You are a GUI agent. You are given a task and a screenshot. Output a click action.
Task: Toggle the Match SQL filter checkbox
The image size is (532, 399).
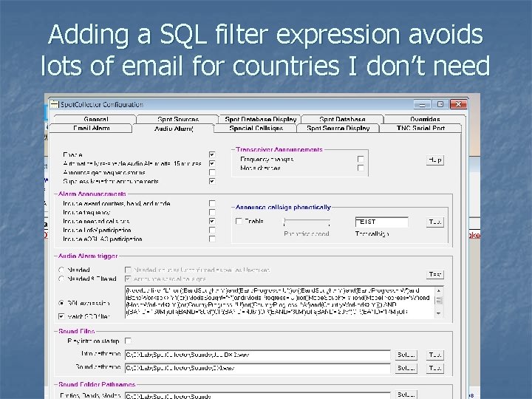click(61, 316)
